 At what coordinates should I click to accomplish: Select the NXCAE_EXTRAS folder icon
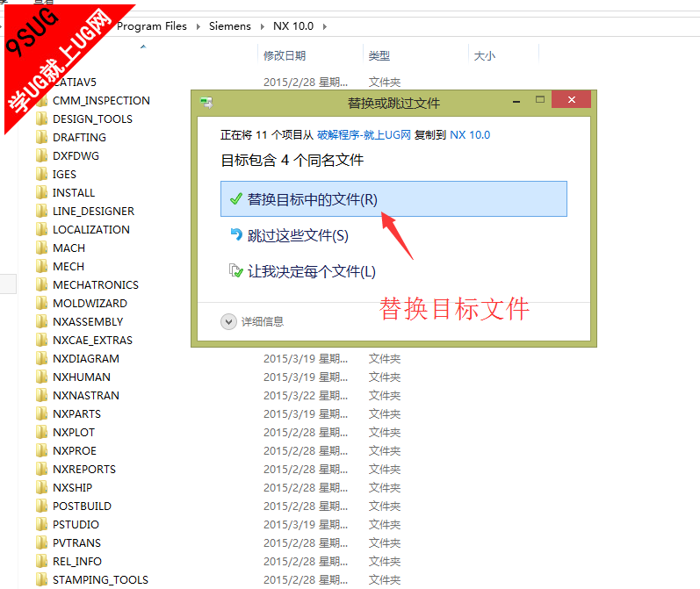click(42, 340)
